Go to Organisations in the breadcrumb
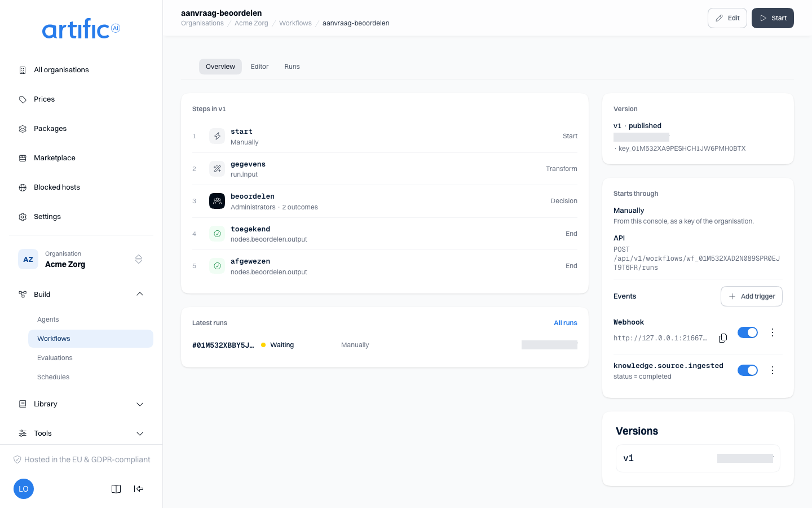 [202, 23]
